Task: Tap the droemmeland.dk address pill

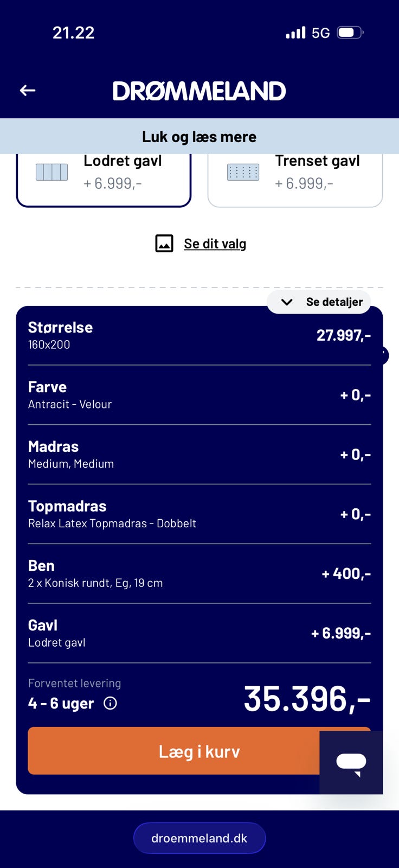Action: pyautogui.click(x=199, y=838)
